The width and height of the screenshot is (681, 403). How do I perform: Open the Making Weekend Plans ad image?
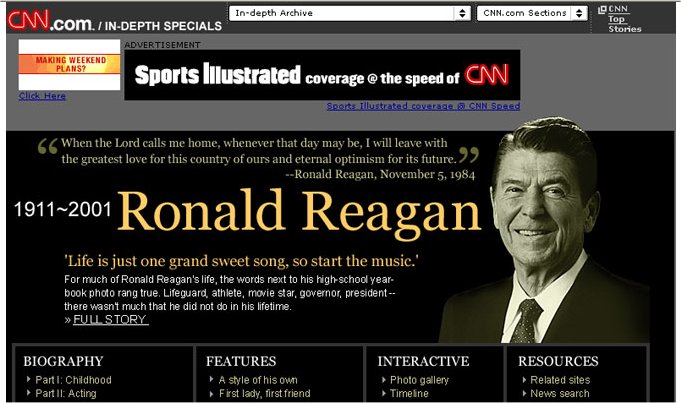coord(69,66)
